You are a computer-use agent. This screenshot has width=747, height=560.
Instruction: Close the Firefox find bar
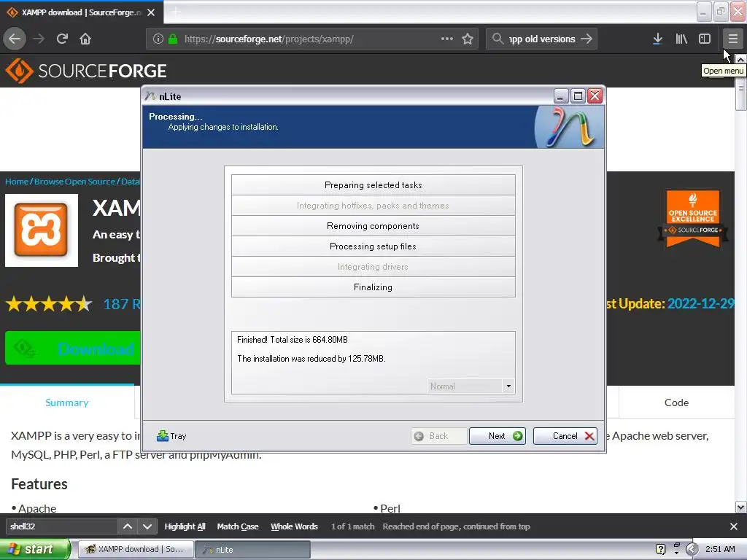[x=734, y=526]
